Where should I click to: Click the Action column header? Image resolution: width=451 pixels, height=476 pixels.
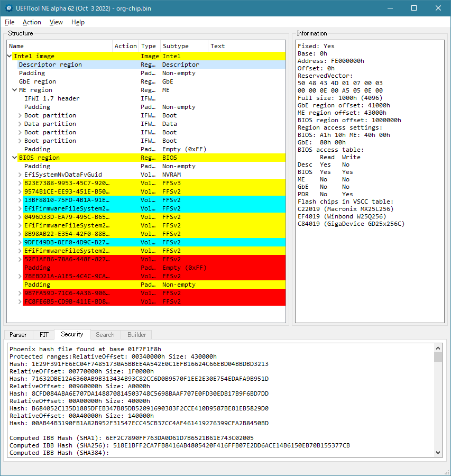click(126, 46)
